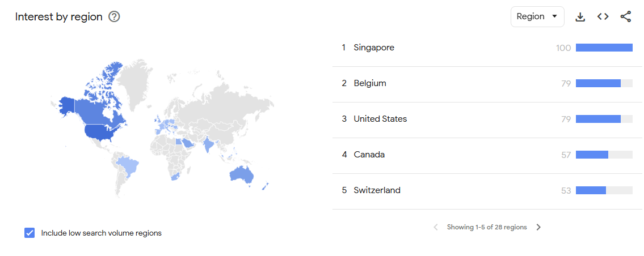This screenshot has width=644, height=256.
Task: Click Singapore's interest bar at 100
Action: pos(604,48)
